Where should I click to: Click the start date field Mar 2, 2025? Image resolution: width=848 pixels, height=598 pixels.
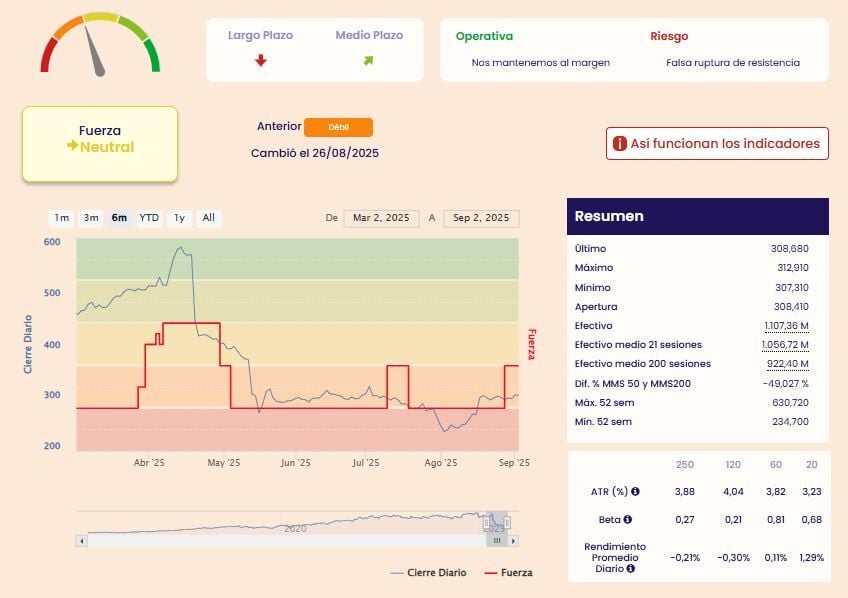tap(381, 218)
